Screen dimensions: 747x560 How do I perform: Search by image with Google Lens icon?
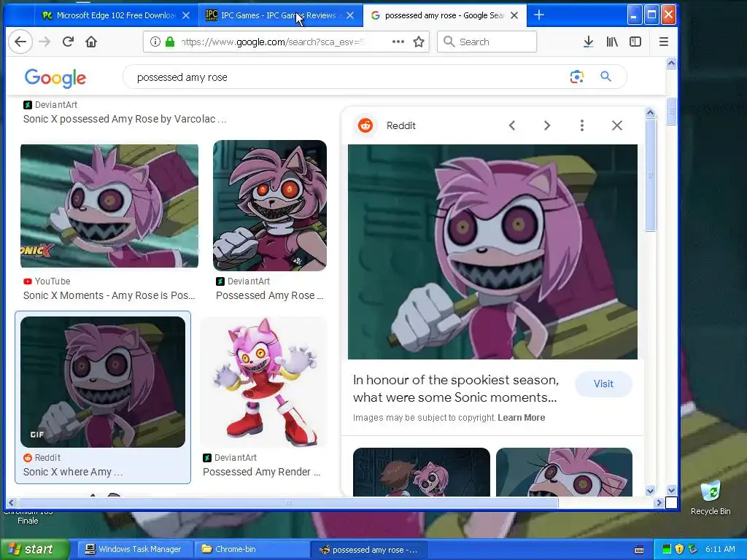tap(576, 77)
